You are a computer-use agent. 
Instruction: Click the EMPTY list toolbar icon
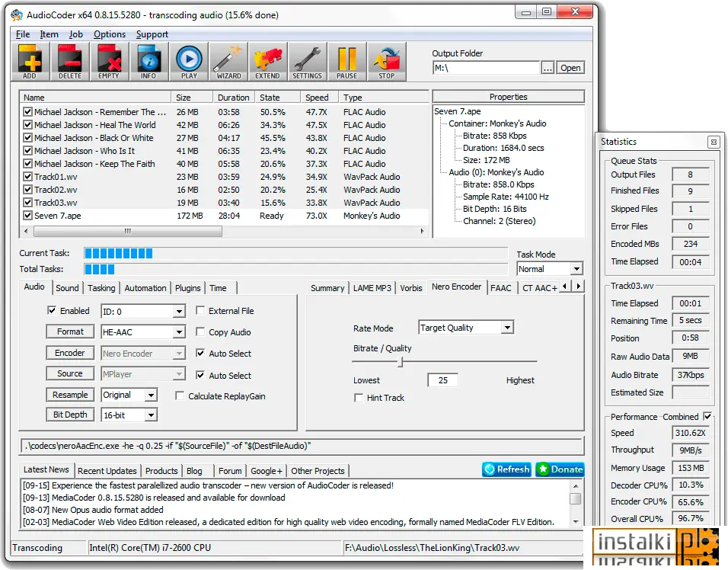pos(109,62)
